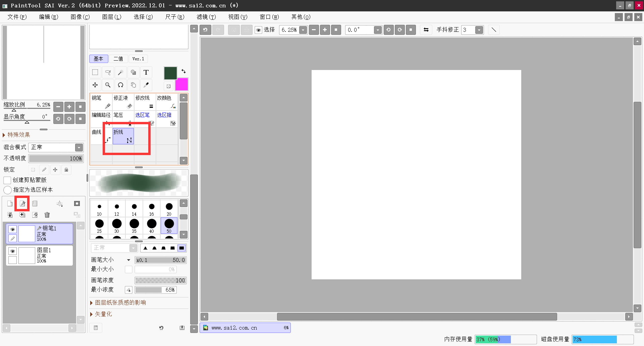Swap foreground and background colors
The height and width of the screenshot is (346, 644).
[183, 71]
